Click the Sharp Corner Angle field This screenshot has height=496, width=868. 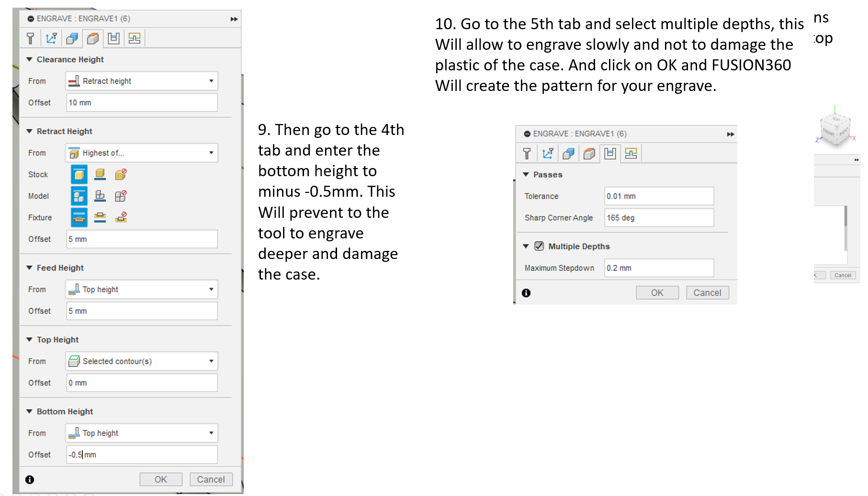659,217
